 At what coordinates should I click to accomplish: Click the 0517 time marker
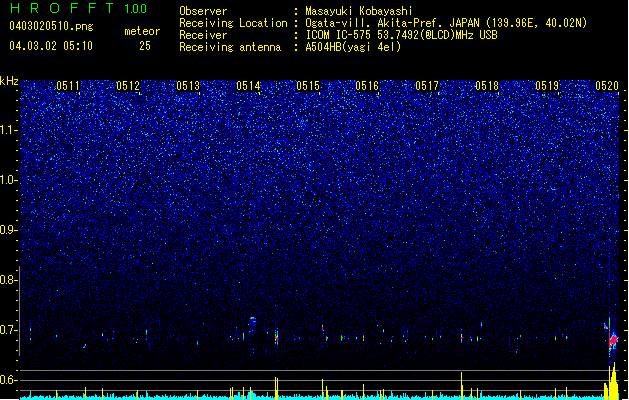tap(427, 86)
